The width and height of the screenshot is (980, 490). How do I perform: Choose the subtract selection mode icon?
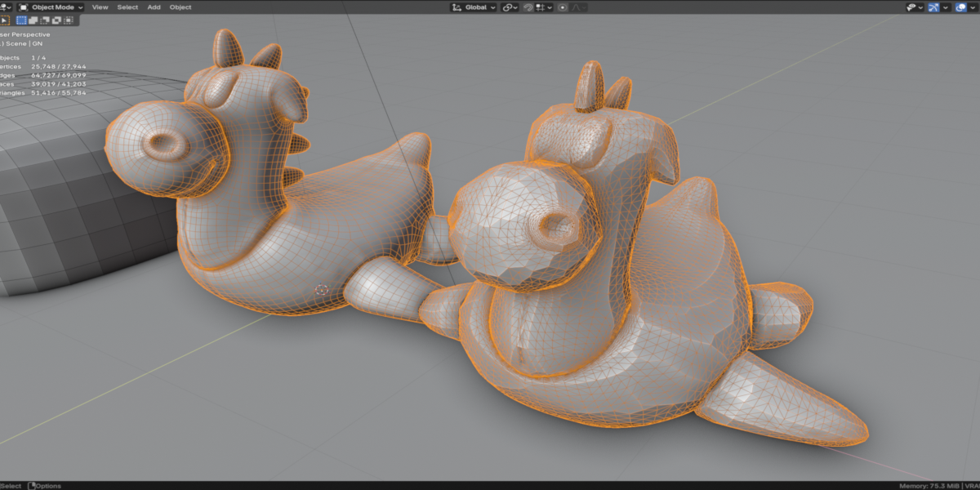(x=45, y=20)
